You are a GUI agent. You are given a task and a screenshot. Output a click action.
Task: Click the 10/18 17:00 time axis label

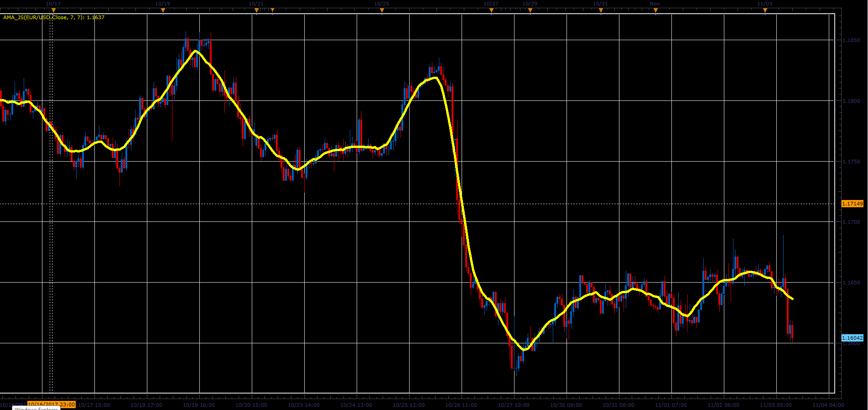pyautogui.click(x=146, y=405)
